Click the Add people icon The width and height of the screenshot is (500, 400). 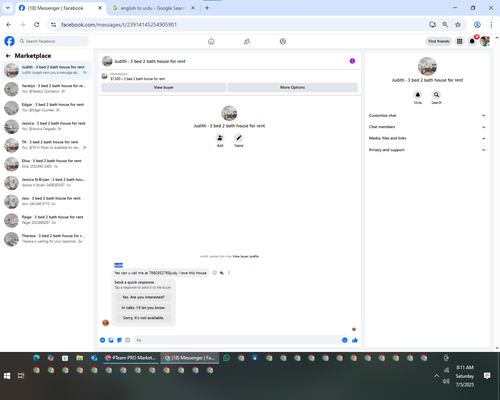coord(220,138)
